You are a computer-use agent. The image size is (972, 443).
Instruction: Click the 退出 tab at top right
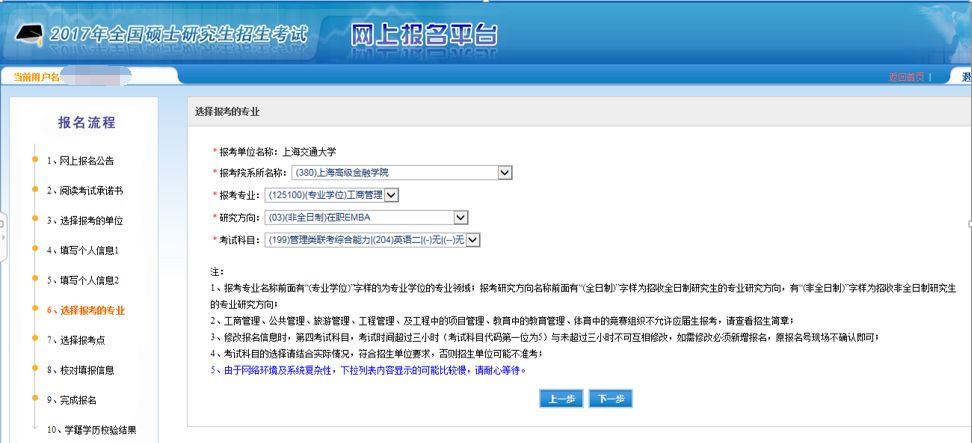(x=964, y=77)
